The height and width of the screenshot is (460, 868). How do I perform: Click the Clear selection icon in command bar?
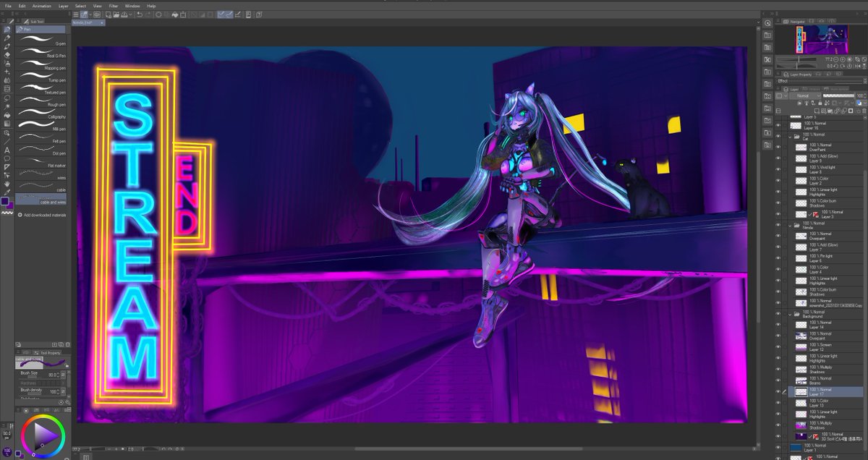[x=159, y=14]
